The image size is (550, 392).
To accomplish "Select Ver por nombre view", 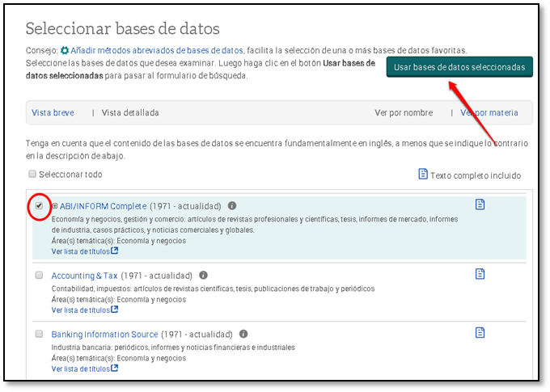I will coord(404,113).
